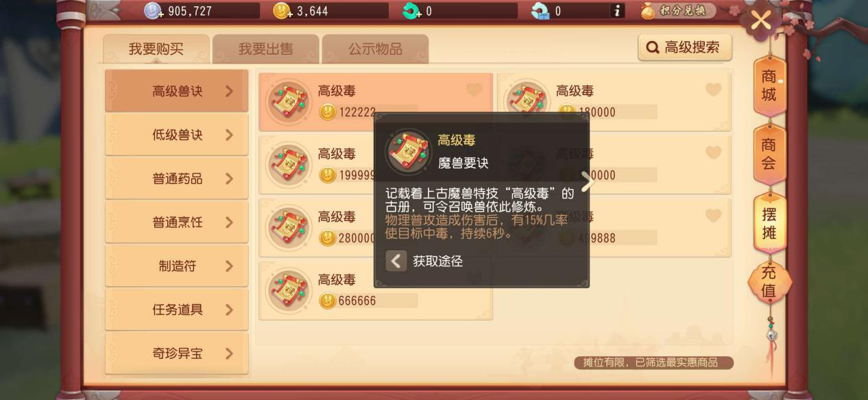This screenshot has height=400, width=868.
Task: Switch to the 我要出售 tab
Action: pos(265,49)
